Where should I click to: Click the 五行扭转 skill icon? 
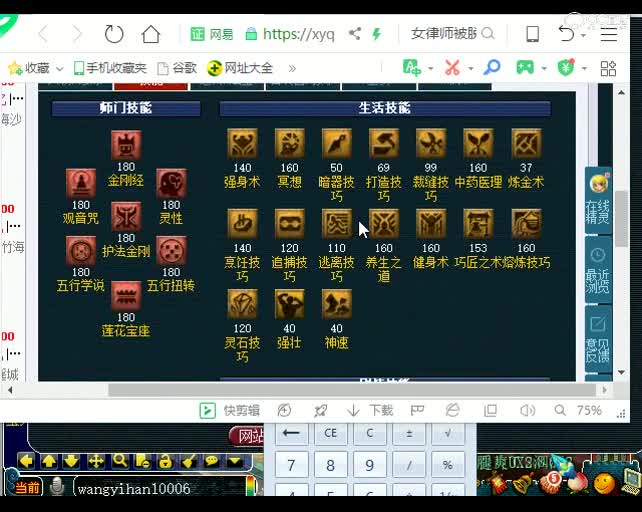[x=171, y=250]
